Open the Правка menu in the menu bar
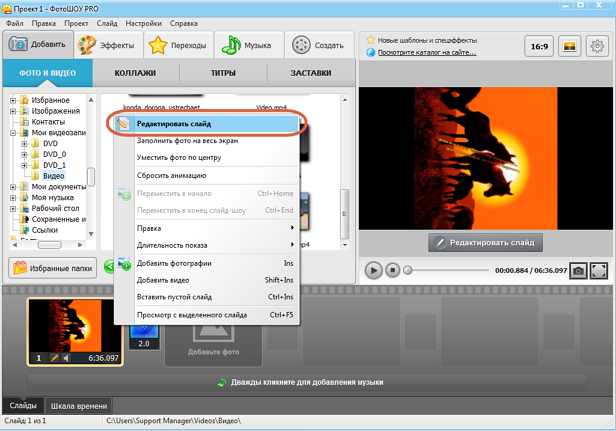This screenshot has width=616, height=431. [44, 23]
